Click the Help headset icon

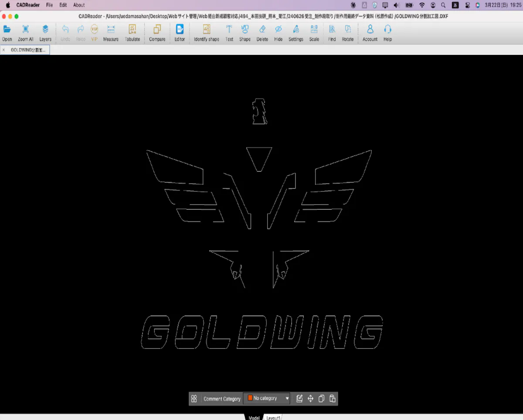coord(388,29)
